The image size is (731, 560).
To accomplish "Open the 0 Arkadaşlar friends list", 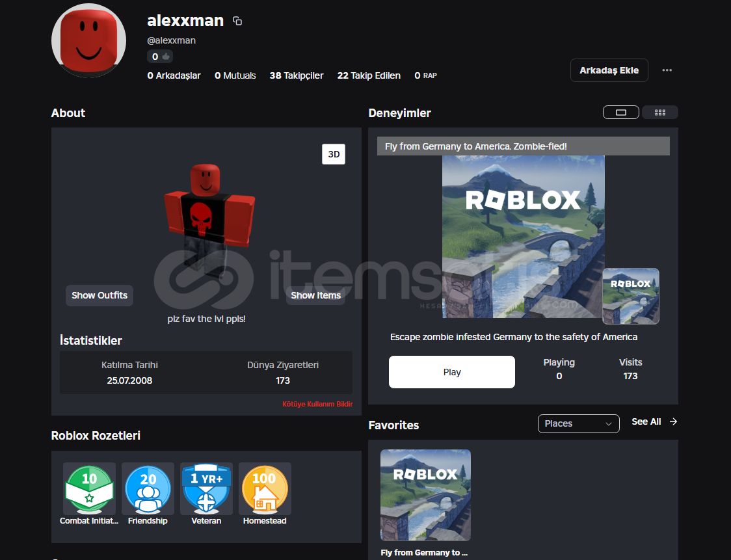I will [x=174, y=75].
